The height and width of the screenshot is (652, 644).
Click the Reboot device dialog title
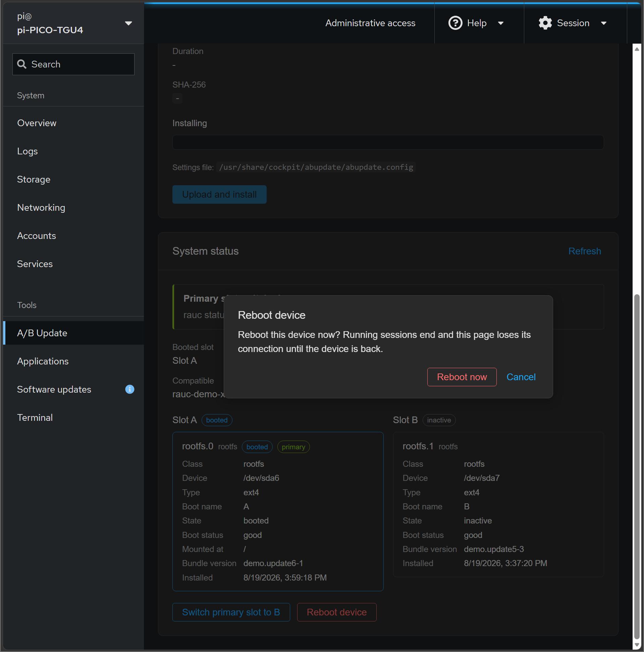pyautogui.click(x=271, y=315)
